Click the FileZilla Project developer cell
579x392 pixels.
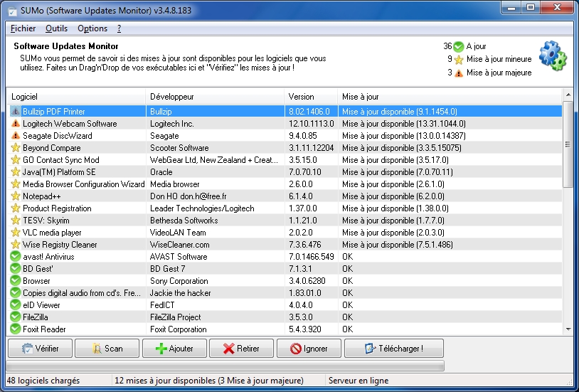coord(176,317)
